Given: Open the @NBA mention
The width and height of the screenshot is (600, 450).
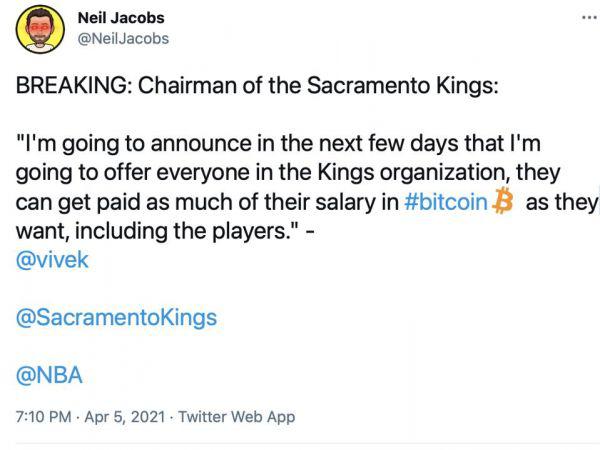Looking at the screenshot, I should [49, 376].
